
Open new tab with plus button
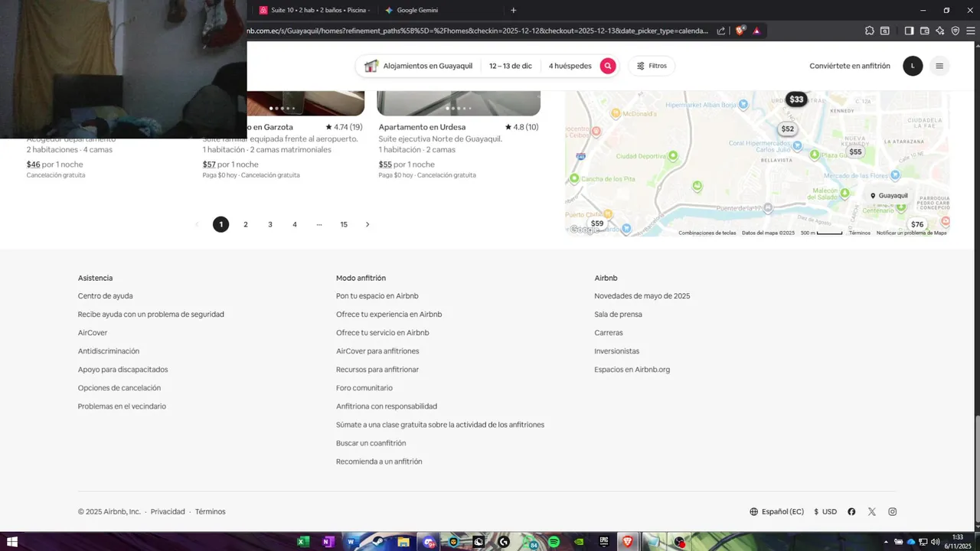(513, 10)
